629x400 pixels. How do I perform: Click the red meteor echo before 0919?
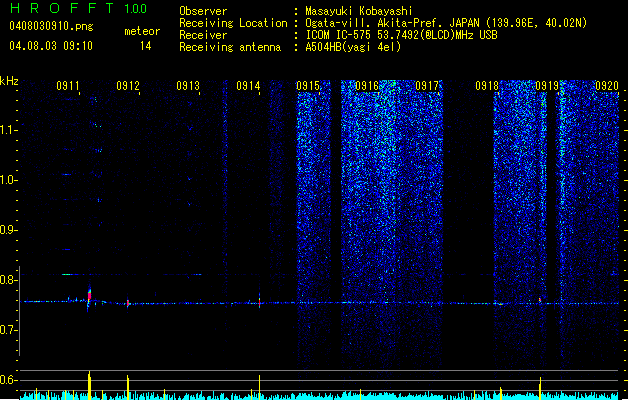[x=540, y=300]
